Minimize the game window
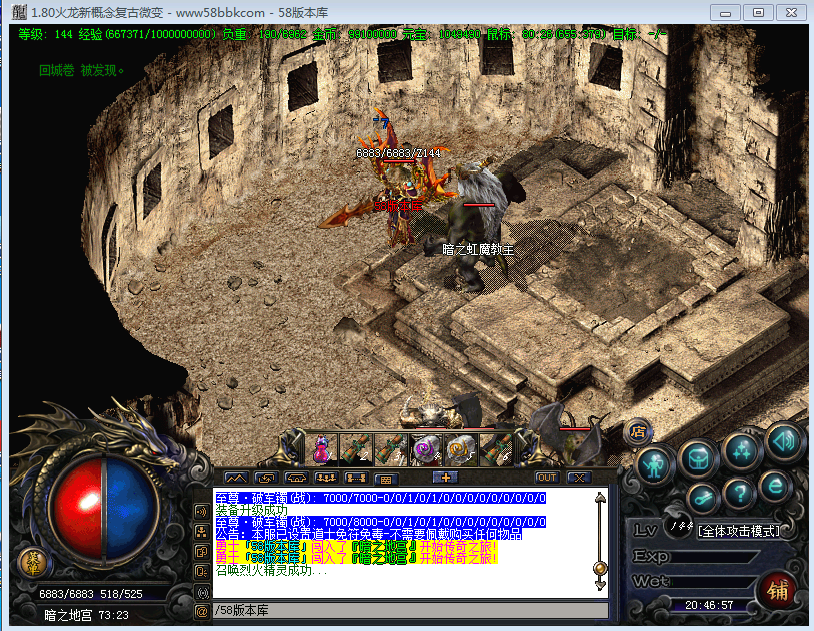The height and width of the screenshot is (631, 814). click(725, 12)
